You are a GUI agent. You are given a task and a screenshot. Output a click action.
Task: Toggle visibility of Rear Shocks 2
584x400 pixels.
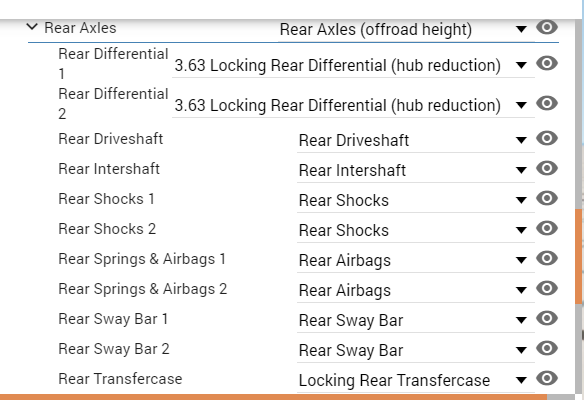[x=547, y=228]
